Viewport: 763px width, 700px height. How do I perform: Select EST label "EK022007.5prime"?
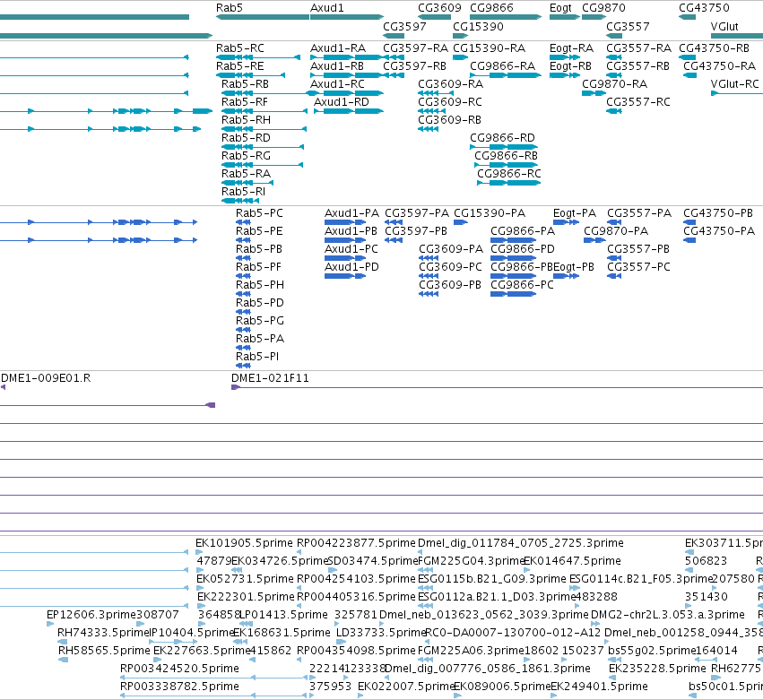[406, 687]
